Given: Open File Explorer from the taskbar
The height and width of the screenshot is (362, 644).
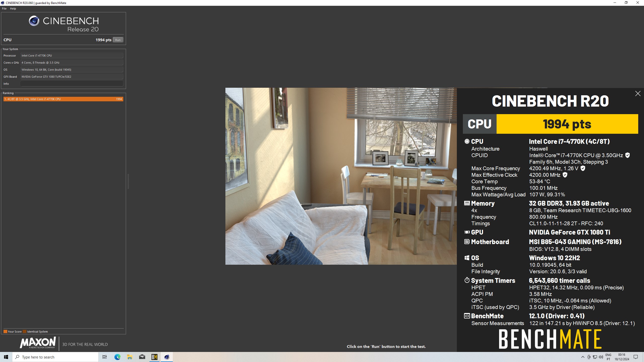Looking at the screenshot, I should 130,357.
